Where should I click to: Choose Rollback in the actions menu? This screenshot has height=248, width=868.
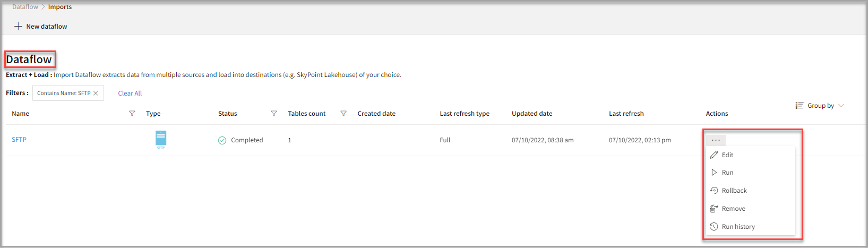(734, 191)
